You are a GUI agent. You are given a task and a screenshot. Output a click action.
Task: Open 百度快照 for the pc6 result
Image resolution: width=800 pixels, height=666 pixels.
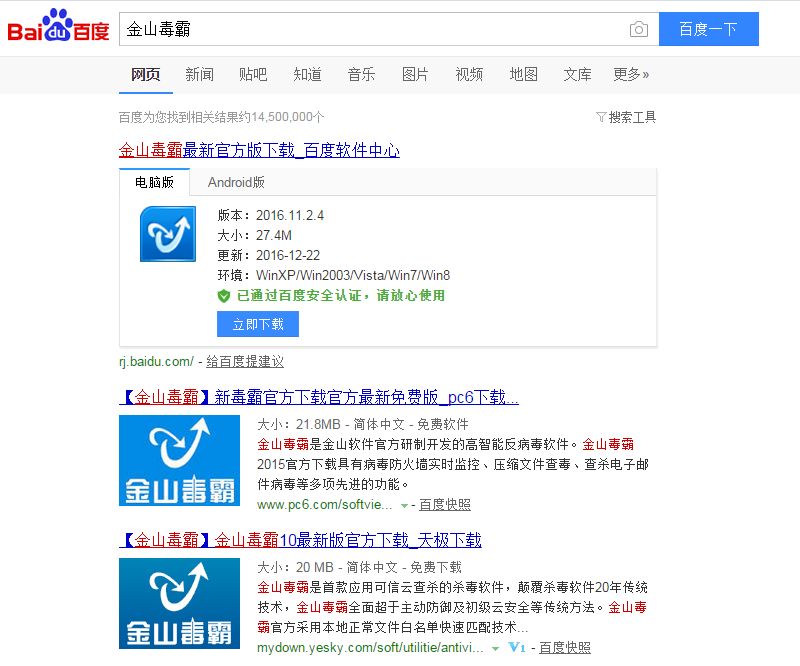(x=445, y=505)
